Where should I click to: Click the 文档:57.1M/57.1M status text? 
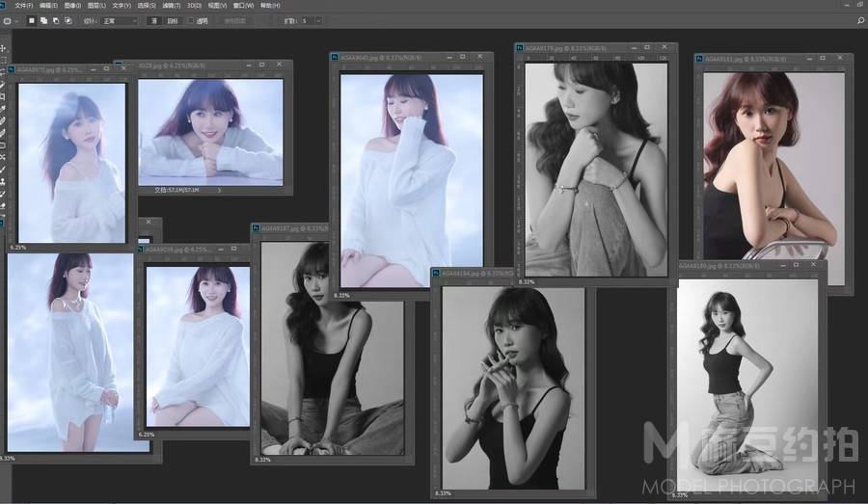(x=176, y=190)
